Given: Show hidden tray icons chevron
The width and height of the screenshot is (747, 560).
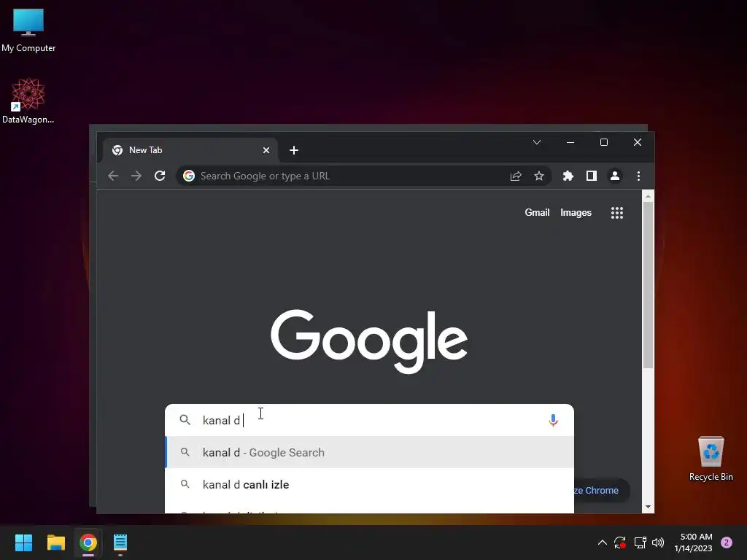Looking at the screenshot, I should point(602,542).
